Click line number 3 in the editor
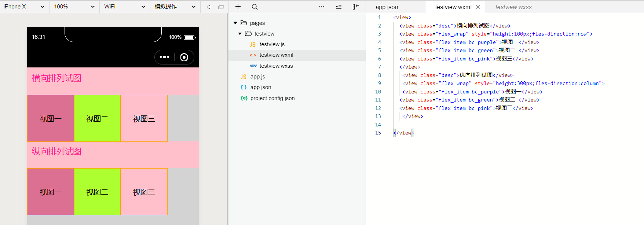Image resolution: width=644 pixels, height=225 pixels. [x=380, y=34]
